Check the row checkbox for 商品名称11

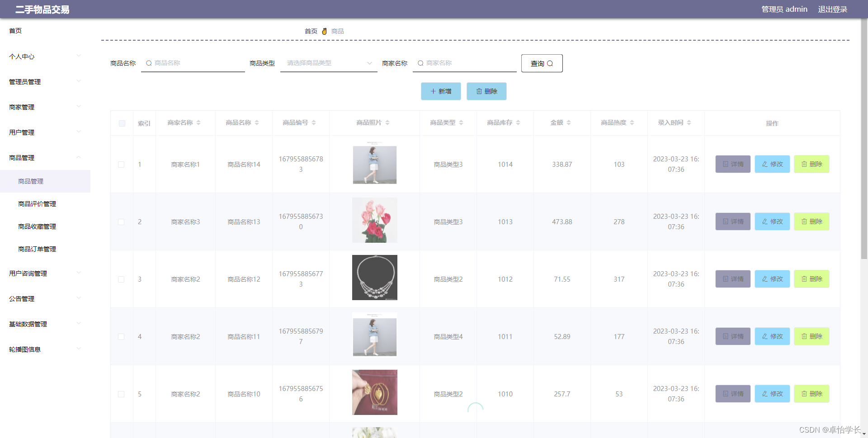121,337
